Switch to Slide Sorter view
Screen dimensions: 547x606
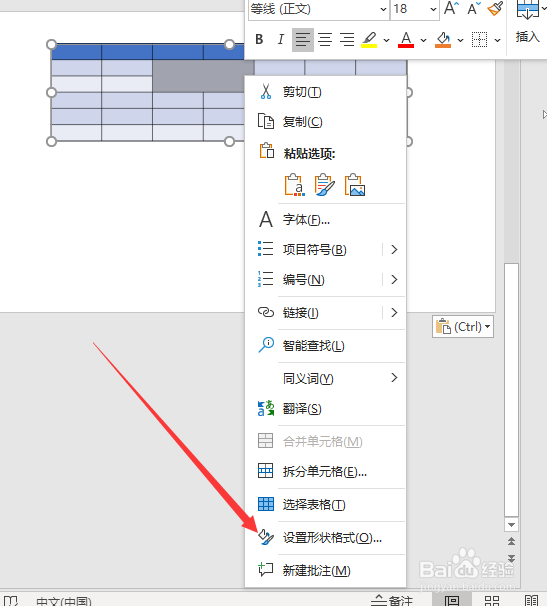point(492,600)
